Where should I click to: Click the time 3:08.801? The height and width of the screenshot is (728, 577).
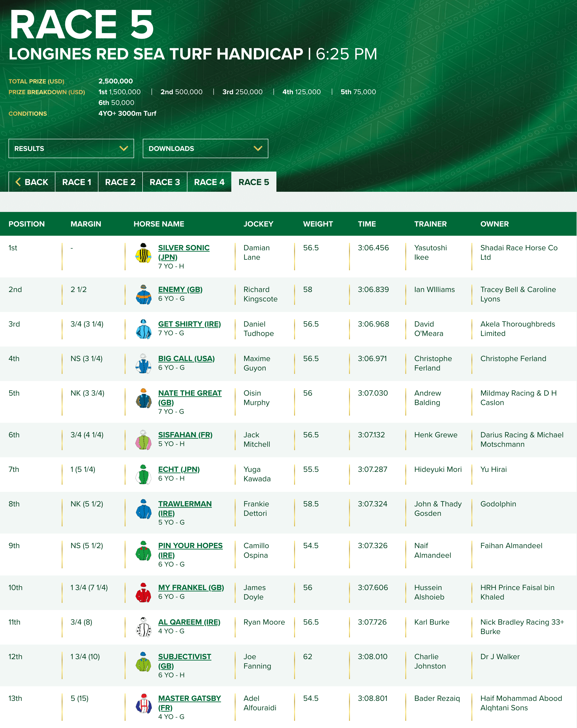tap(373, 698)
